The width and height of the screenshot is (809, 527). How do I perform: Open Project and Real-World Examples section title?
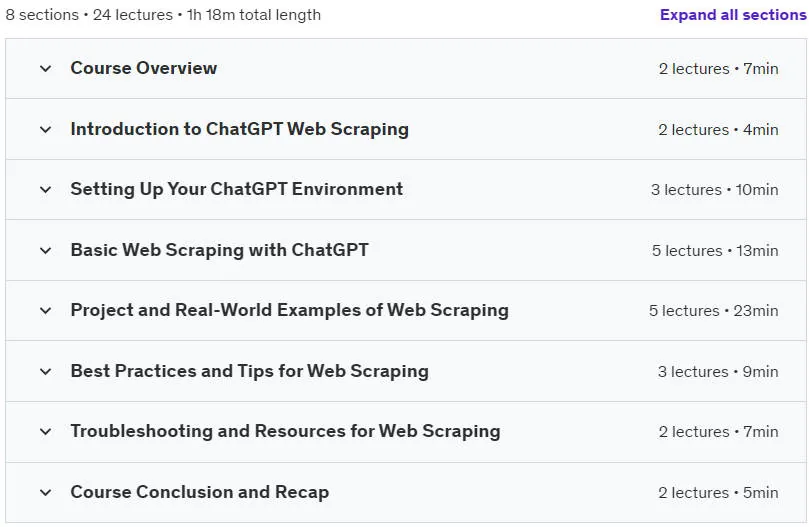[x=289, y=311]
